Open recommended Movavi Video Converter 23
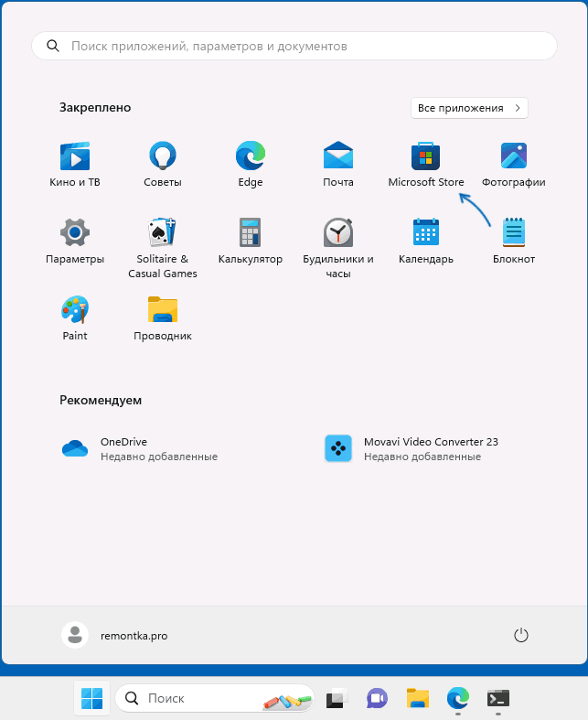Viewport: 588px width, 720px height. click(411, 448)
